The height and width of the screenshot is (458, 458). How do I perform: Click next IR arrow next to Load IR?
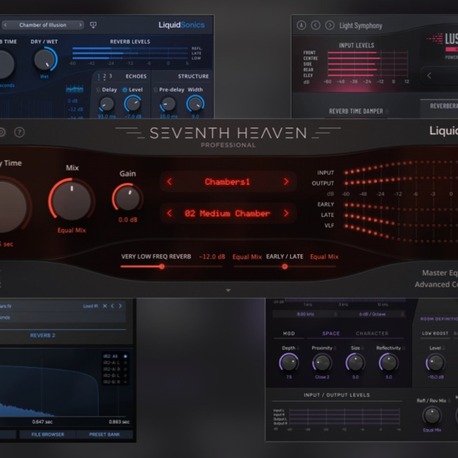pyautogui.click(x=120, y=306)
